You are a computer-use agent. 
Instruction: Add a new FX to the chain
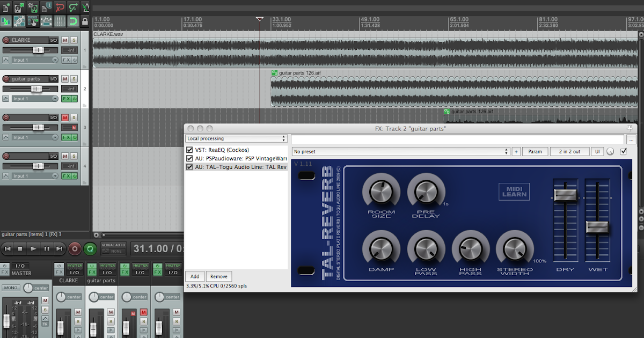click(194, 276)
